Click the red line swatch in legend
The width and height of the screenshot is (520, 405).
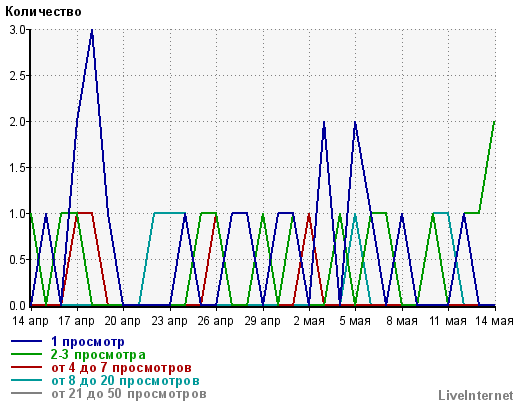tap(27, 367)
